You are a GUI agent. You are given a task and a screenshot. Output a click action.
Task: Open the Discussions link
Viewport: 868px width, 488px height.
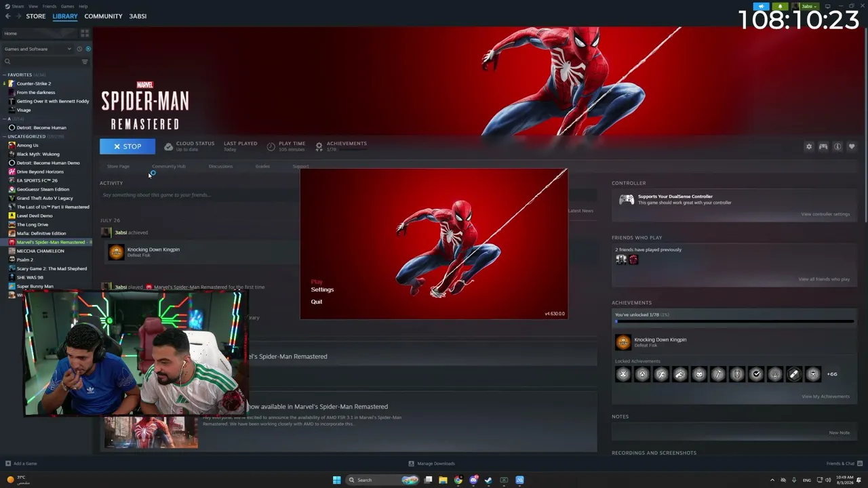(220, 166)
